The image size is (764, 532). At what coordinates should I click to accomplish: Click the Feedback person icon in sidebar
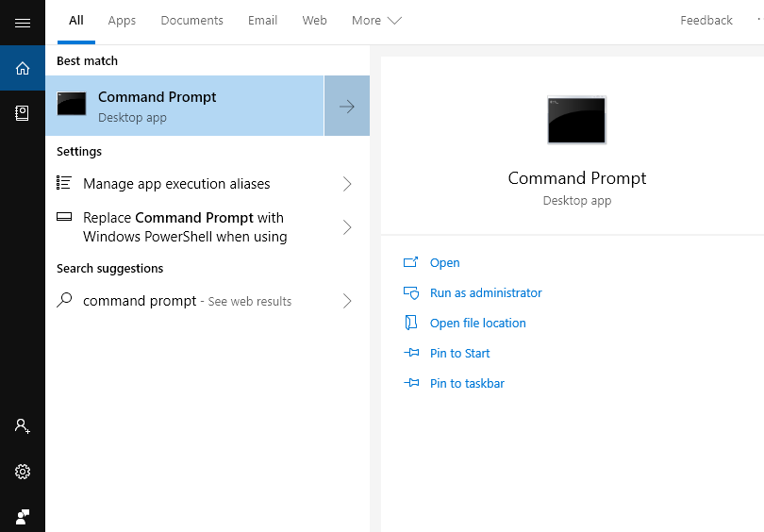[23, 516]
